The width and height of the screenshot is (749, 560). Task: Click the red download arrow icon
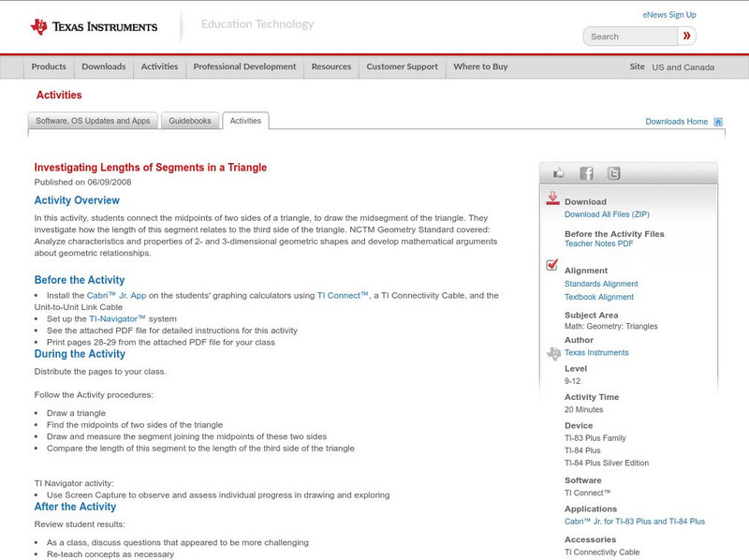pyautogui.click(x=552, y=199)
